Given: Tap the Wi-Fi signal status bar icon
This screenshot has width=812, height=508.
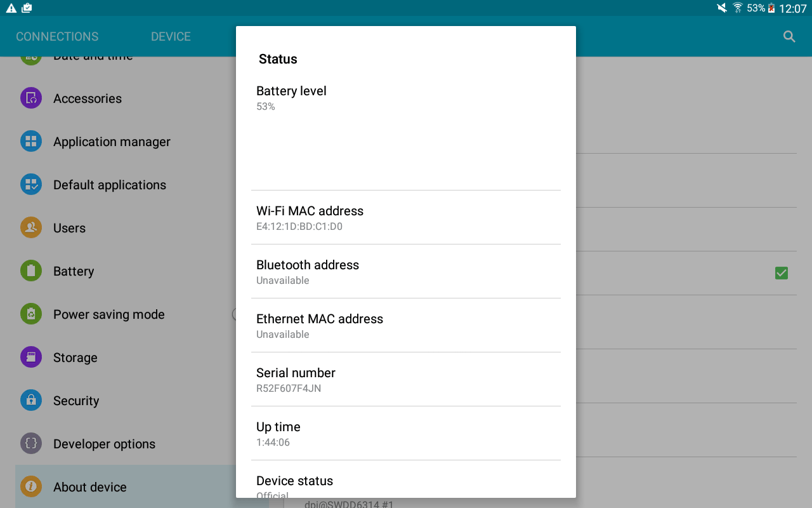Looking at the screenshot, I should [x=738, y=8].
